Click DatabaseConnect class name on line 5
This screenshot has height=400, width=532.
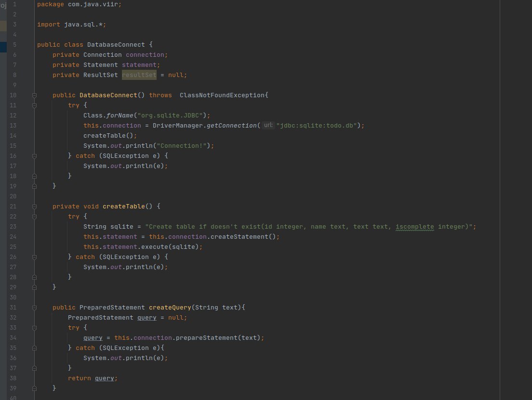pyautogui.click(x=116, y=45)
